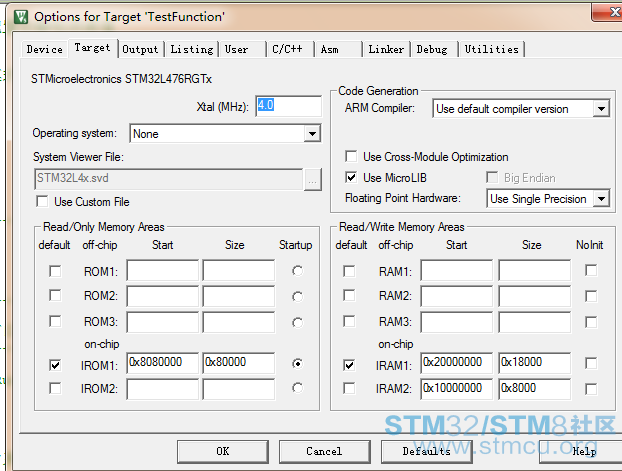The image size is (622, 471).
Task: Check the RAM2 default checkbox
Action: (x=349, y=296)
